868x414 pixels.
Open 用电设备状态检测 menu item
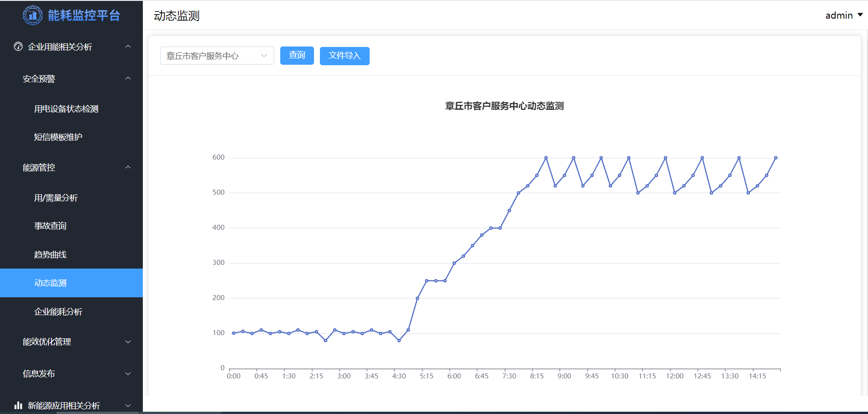click(x=66, y=109)
